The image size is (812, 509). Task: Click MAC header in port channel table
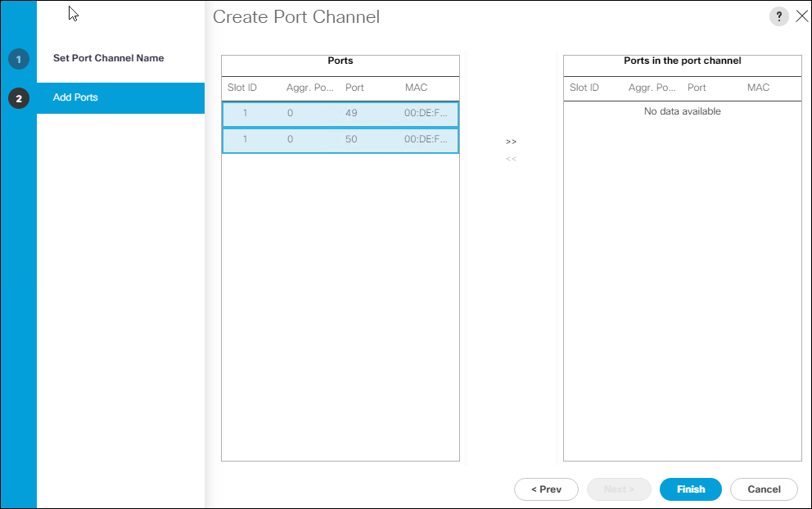pyautogui.click(x=758, y=88)
